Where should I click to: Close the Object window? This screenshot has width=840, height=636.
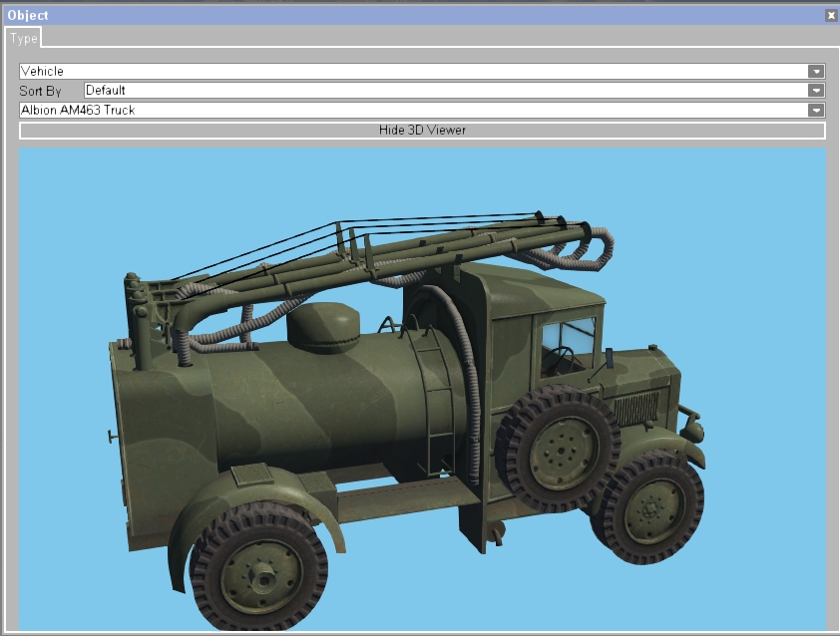pos(831,16)
